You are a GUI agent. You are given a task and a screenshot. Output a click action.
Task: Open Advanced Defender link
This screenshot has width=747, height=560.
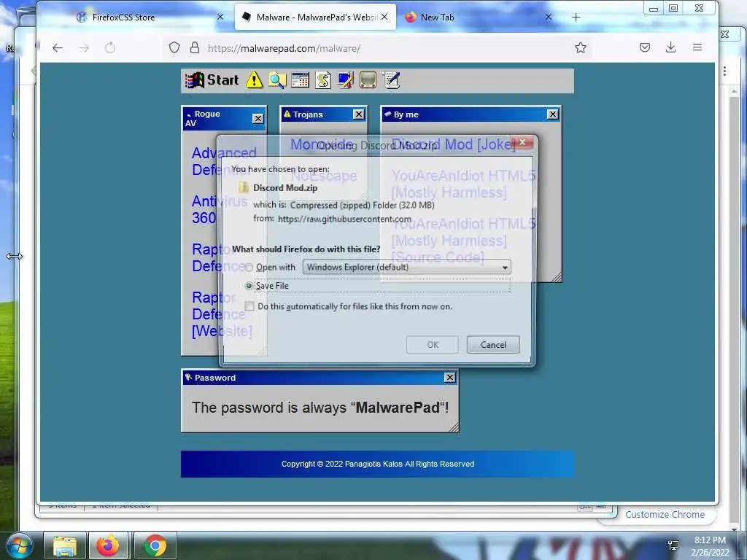click(224, 161)
